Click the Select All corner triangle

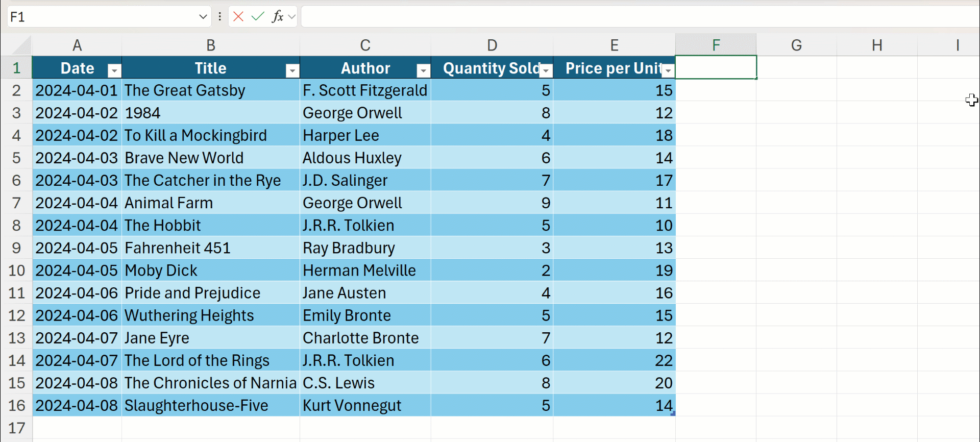tap(21, 46)
